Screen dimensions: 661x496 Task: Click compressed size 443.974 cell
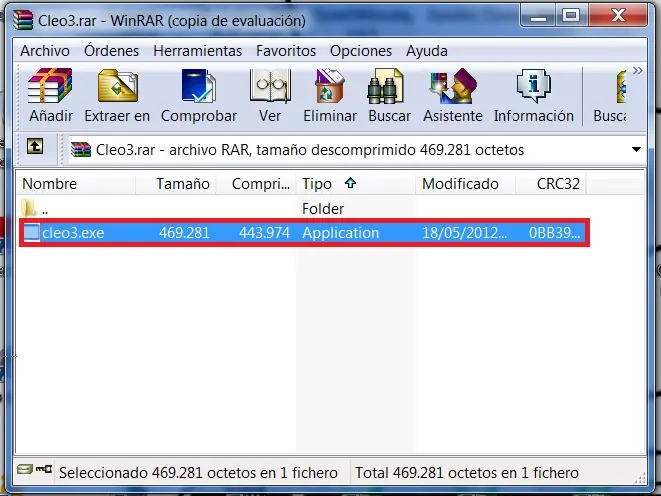click(264, 233)
